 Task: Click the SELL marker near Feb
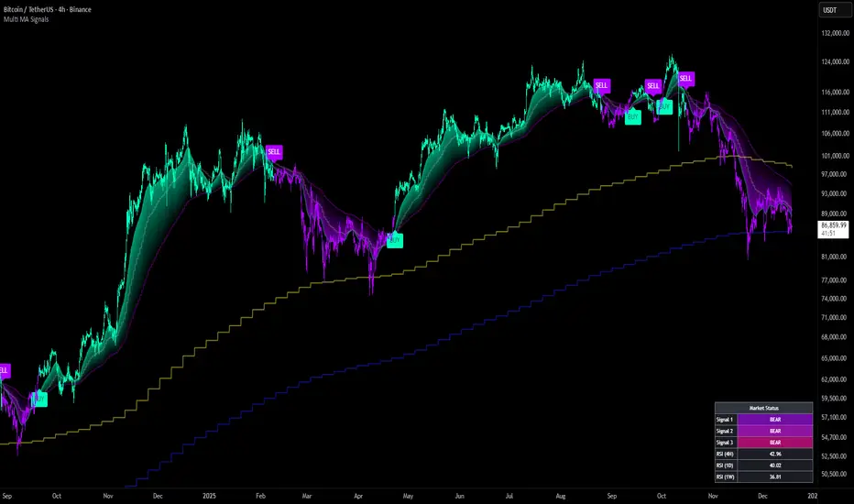click(x=274, y=152)
